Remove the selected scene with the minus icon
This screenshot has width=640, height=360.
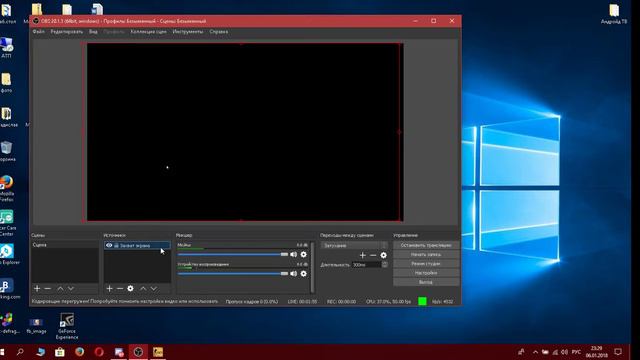point(48,289)
